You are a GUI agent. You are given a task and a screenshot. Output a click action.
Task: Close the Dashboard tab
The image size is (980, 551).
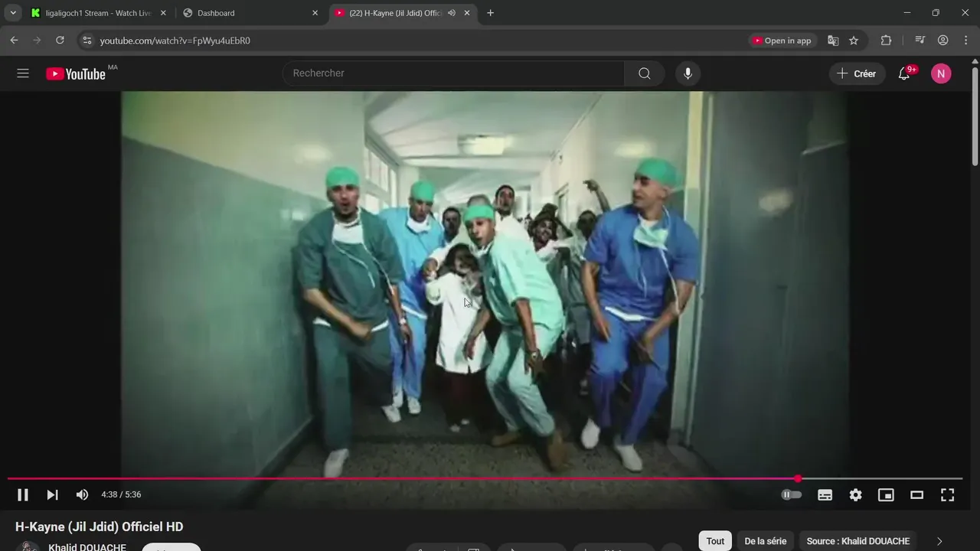pyautogui.click(x=315, y=13)
